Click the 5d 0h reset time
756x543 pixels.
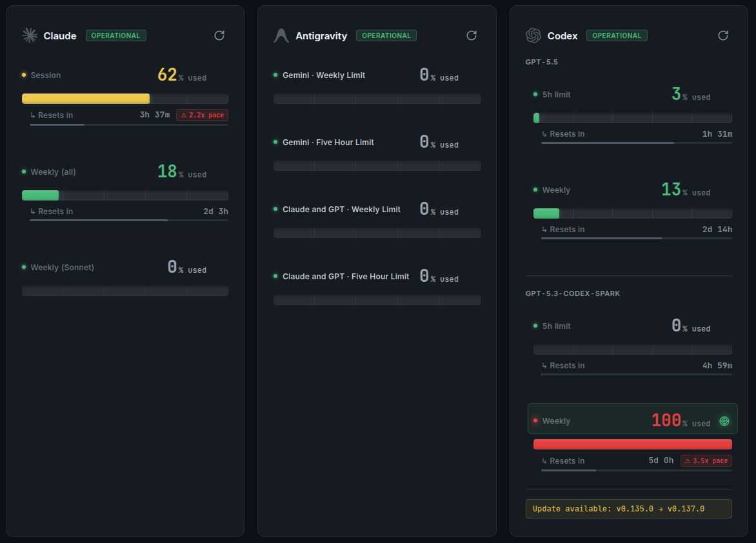[x=661, y=460]
